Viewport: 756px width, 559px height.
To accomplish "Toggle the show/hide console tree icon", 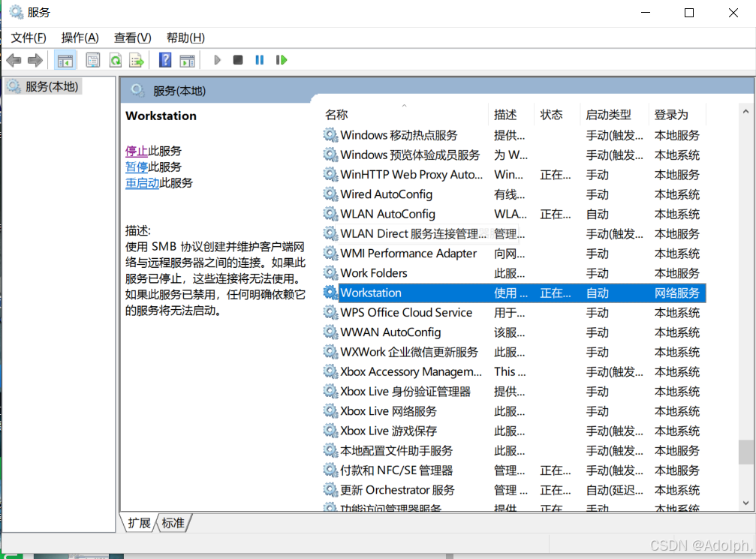I will point(65,60).
